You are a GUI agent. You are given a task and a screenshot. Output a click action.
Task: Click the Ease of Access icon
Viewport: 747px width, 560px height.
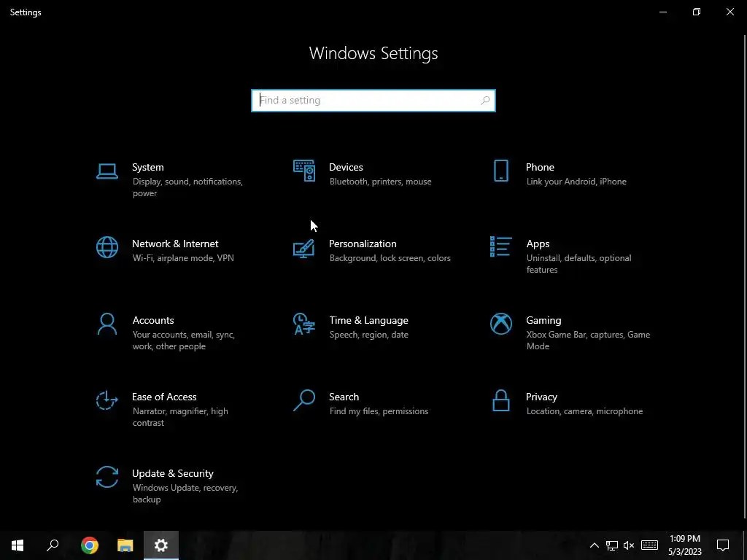pyautogui.click(x=107, y=400)
